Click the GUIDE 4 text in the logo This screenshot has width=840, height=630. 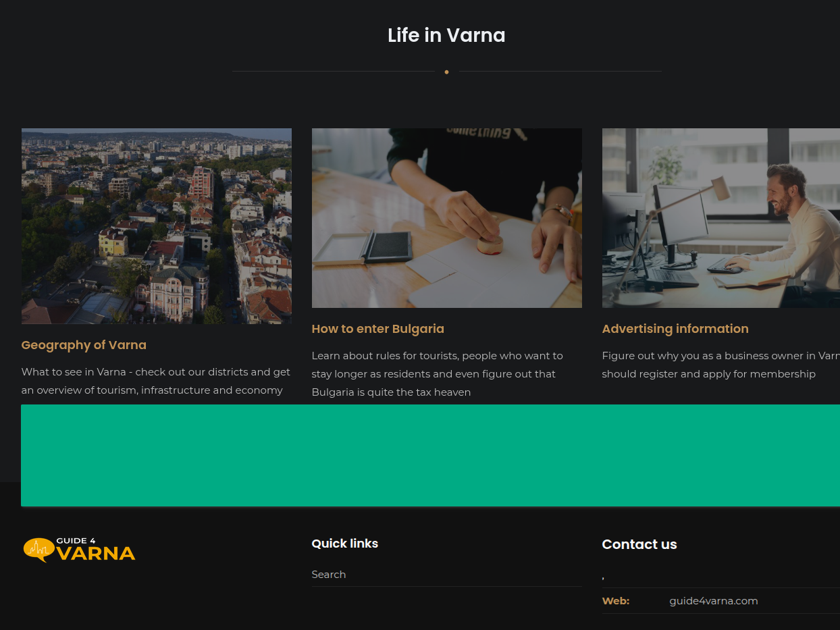(76, 541)
